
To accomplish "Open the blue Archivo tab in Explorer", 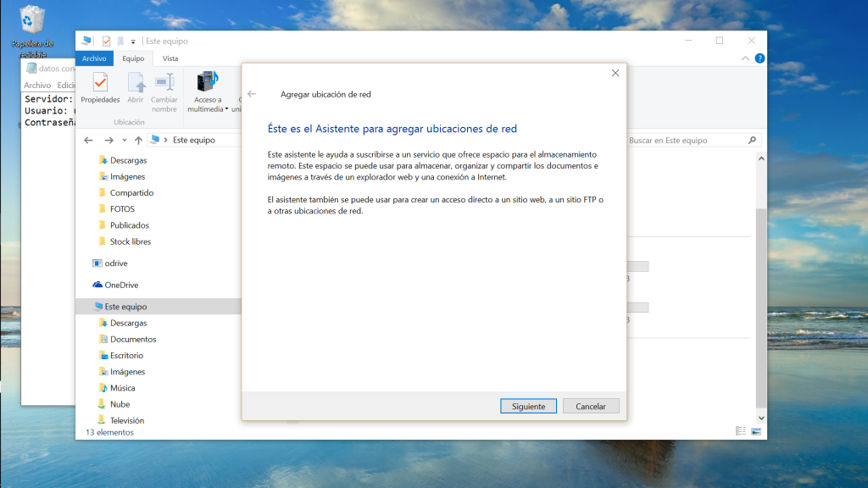I will tap(94, 58).
